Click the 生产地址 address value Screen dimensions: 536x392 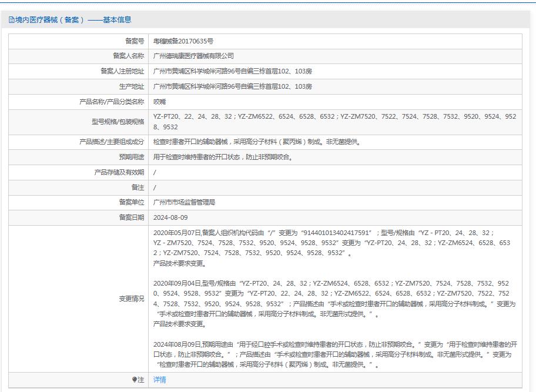pos(232,86)
